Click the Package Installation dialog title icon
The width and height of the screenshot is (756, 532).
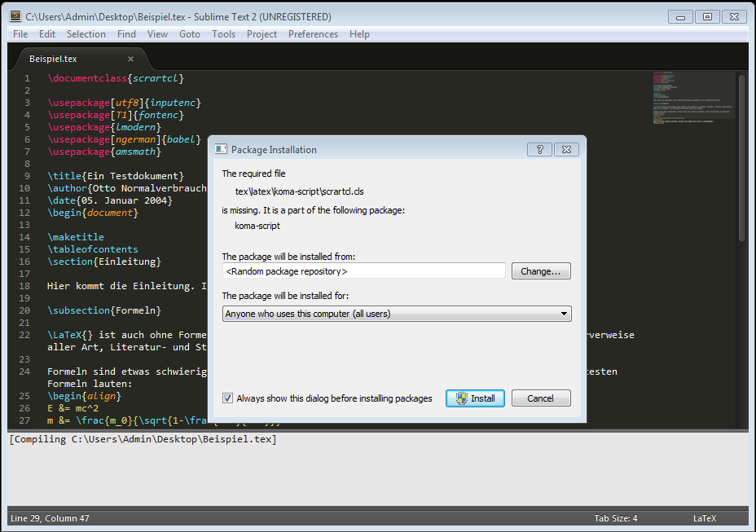point(221,150)
